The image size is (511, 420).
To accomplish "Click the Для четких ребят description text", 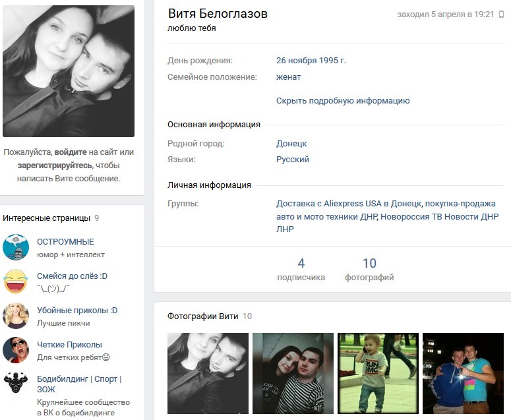I will (x=73, y=357).
